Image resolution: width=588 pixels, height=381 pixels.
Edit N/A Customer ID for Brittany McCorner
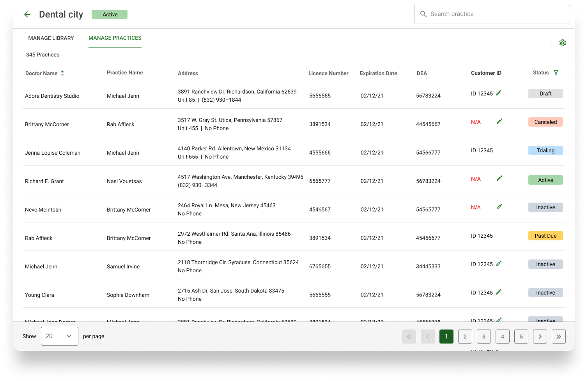click(499, 122)
